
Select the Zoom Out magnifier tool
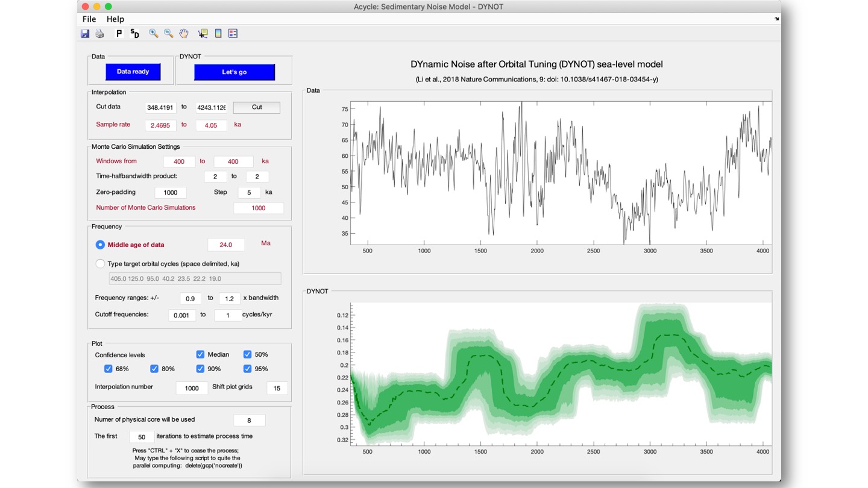[169, 34]
